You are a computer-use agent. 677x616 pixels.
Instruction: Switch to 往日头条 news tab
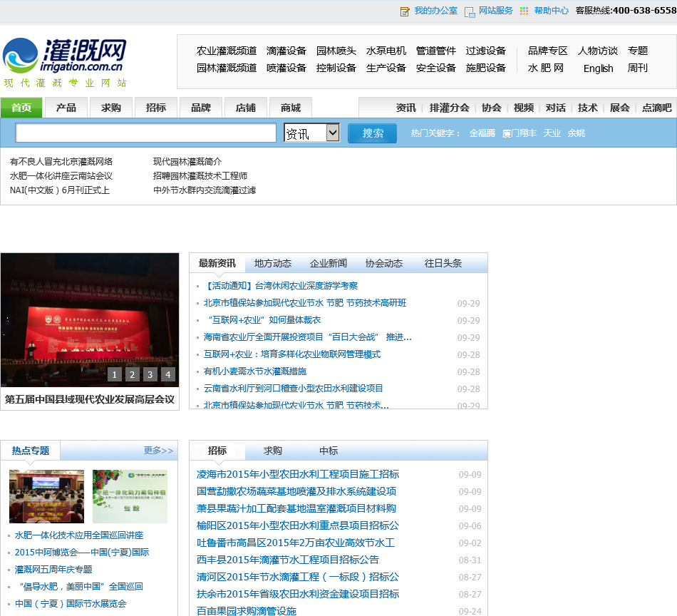pos(443,263)
